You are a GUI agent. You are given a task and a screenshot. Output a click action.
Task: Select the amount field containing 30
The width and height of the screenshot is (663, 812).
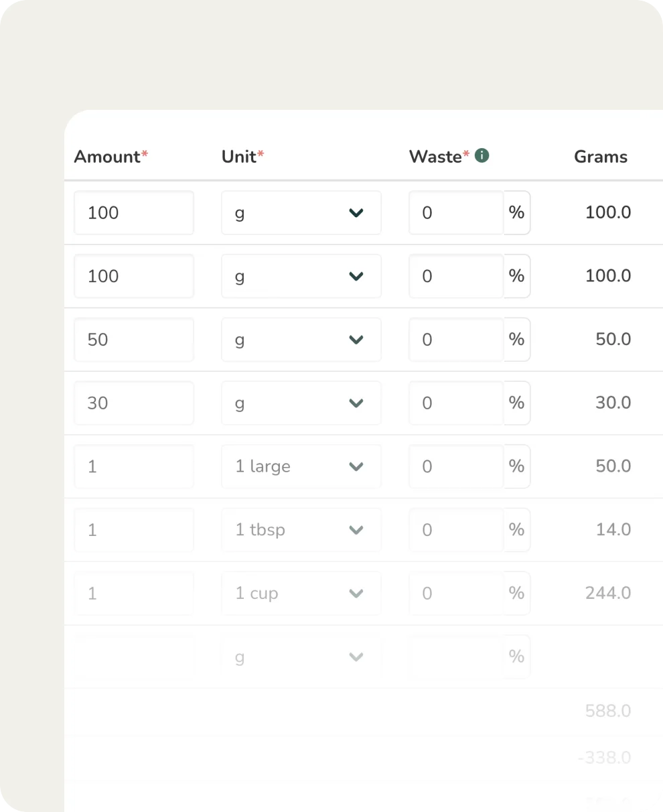134,403
